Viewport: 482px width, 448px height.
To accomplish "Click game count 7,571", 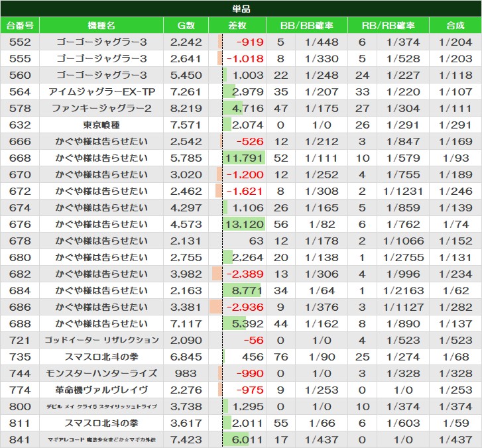I will point(186,125).
